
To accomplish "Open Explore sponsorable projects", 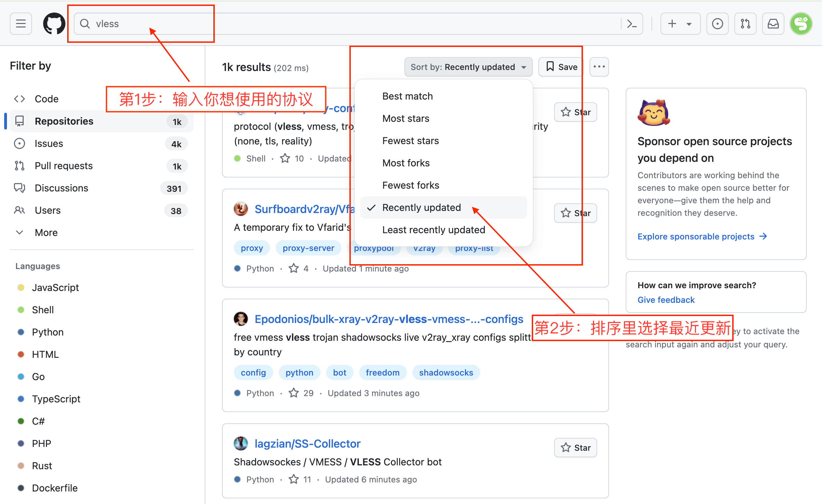I will click(x=696, y=236).
